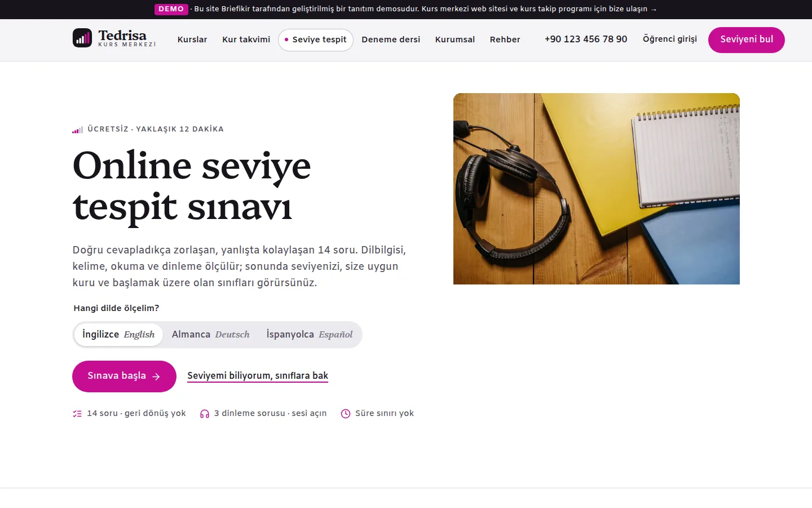The height and width of the screenshot is (508, 812).
Task: Open the Kurumsal nav link
Action: click(x=455, y=40)
